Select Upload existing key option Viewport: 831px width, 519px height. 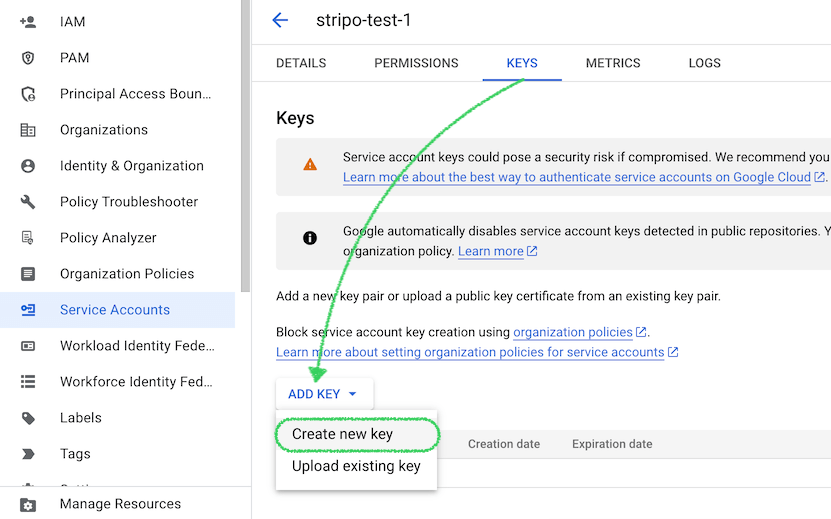[x=356, y=466]
